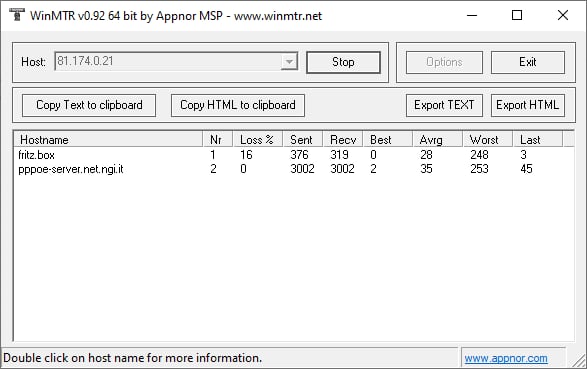Stop the running trace
Image resolution: width=587 pixels, height=369 pixels.
coord(343,62)
